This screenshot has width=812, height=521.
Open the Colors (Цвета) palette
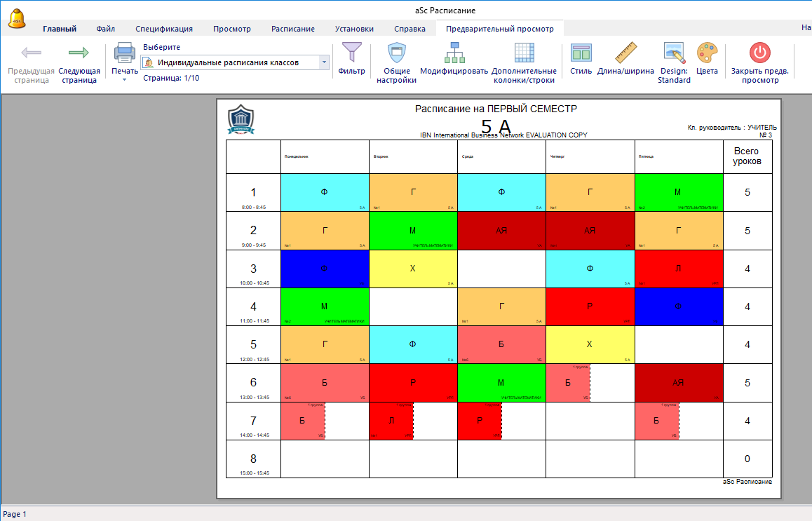[707, 53]
